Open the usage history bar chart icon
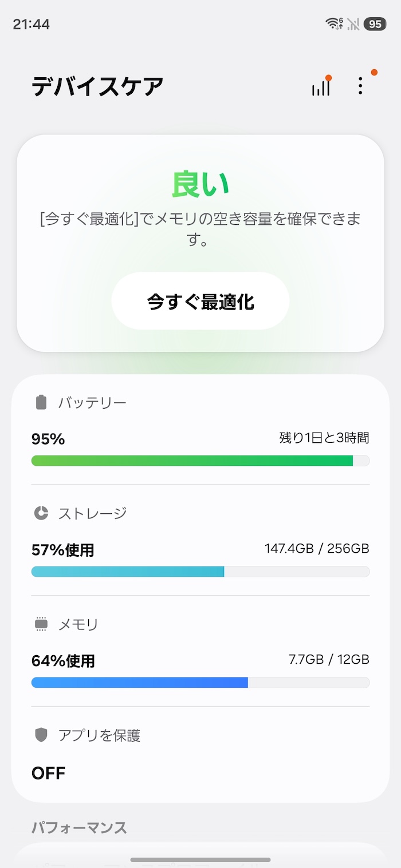This screenshot has height=868, width=401. [x=321, y=86]
